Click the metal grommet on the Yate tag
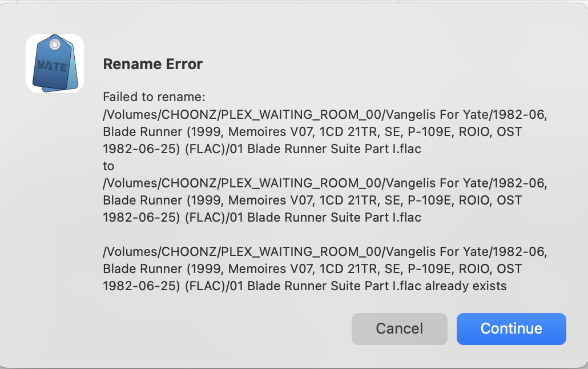Viewport: 588px width, 369px height. 54,44
